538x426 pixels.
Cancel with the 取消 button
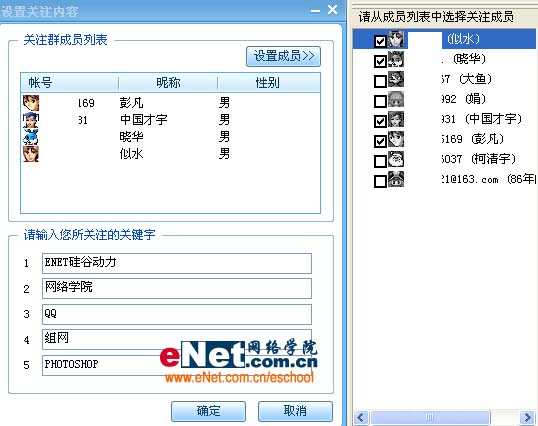295,411
